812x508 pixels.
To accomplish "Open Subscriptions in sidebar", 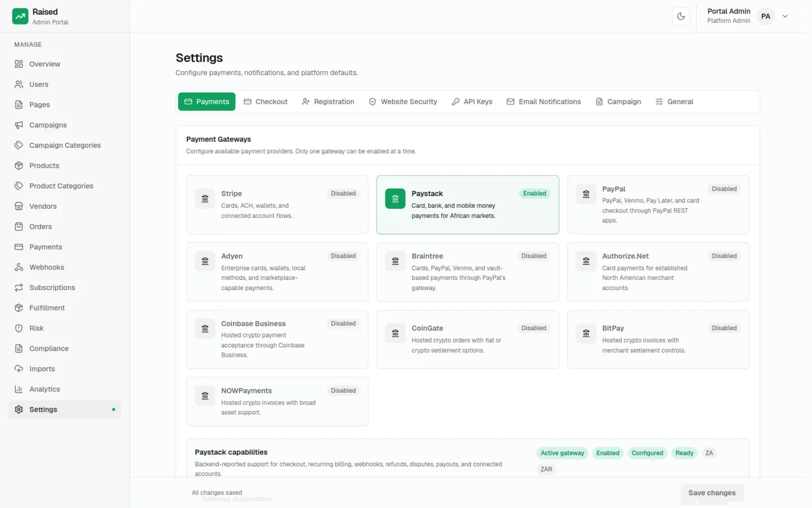I will (x=65, y=287).
